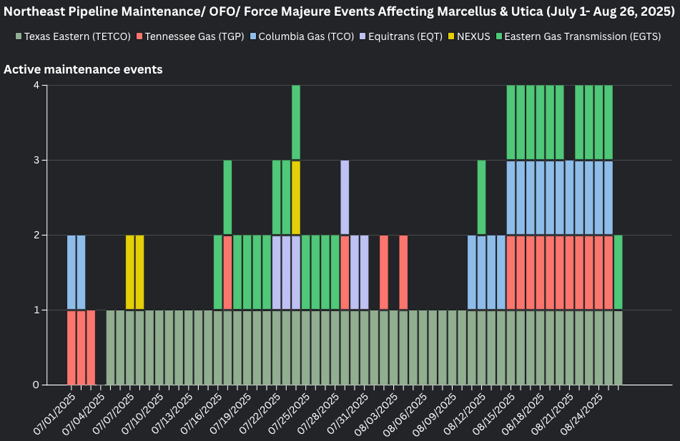Click the 07/13/2025 x-axis label
Viewport: 680px width, 441px height.
point(172,414)
